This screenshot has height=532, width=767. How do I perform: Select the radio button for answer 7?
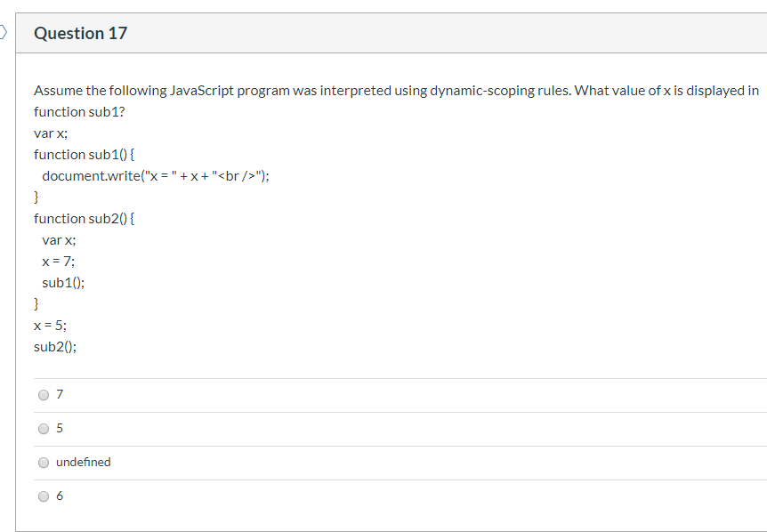(44, 395)
